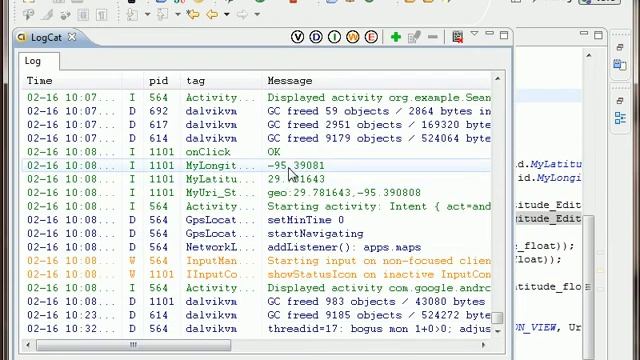Open forward history dropdown arrow
Screen dimensions: 640x360
point(257,15)
